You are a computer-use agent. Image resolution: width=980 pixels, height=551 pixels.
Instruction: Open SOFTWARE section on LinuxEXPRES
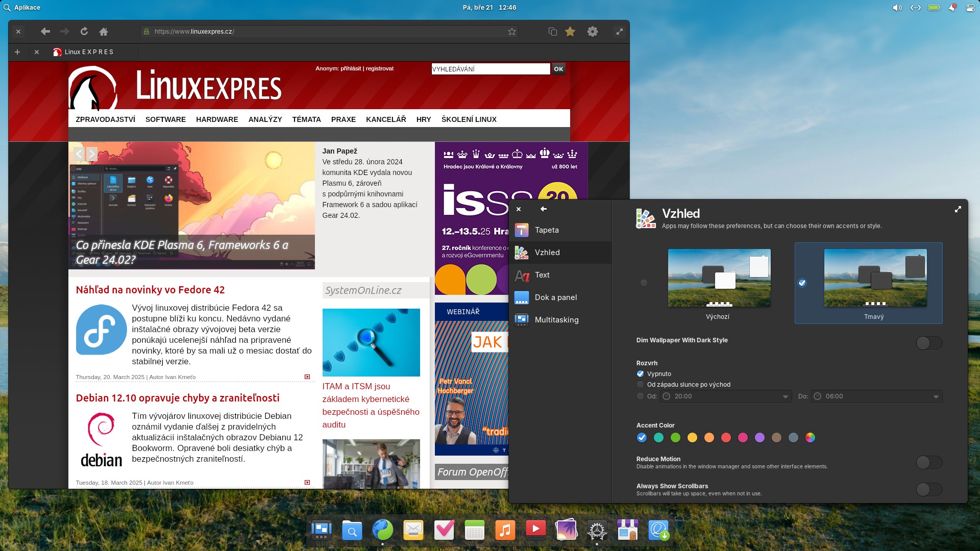(165, 119)
